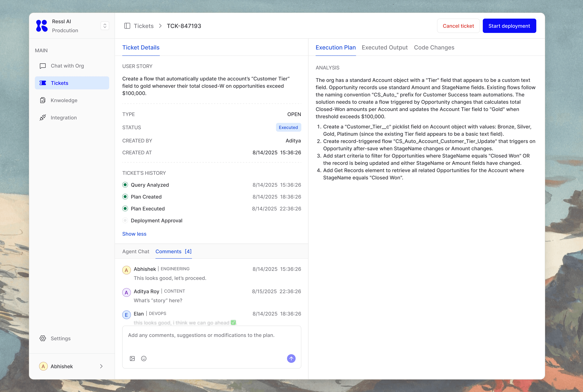Send comment with purple arrow button
The image size is (583, 392).
[x=291, y=359]
